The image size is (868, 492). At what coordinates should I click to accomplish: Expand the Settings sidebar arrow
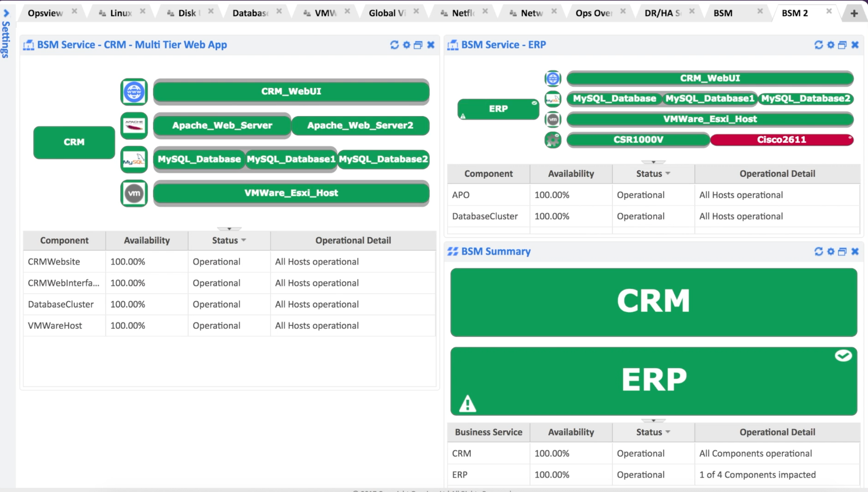[6, 13]
